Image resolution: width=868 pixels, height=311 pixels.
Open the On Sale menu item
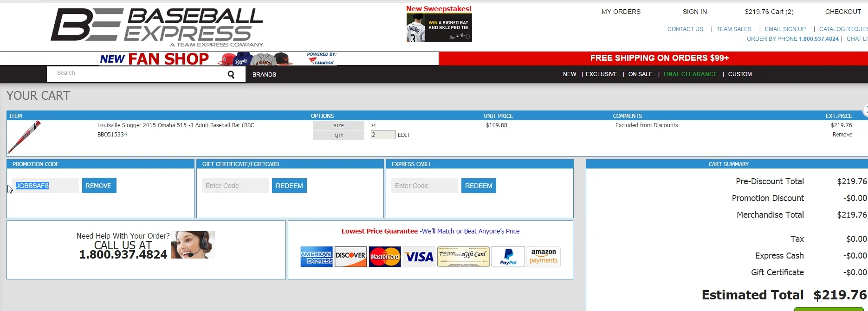click(x=641, y=74)
